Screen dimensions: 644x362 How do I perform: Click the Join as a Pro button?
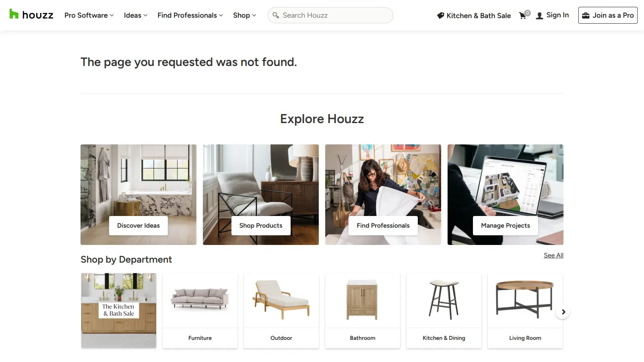pyautogui.click(x=608, y=15)
